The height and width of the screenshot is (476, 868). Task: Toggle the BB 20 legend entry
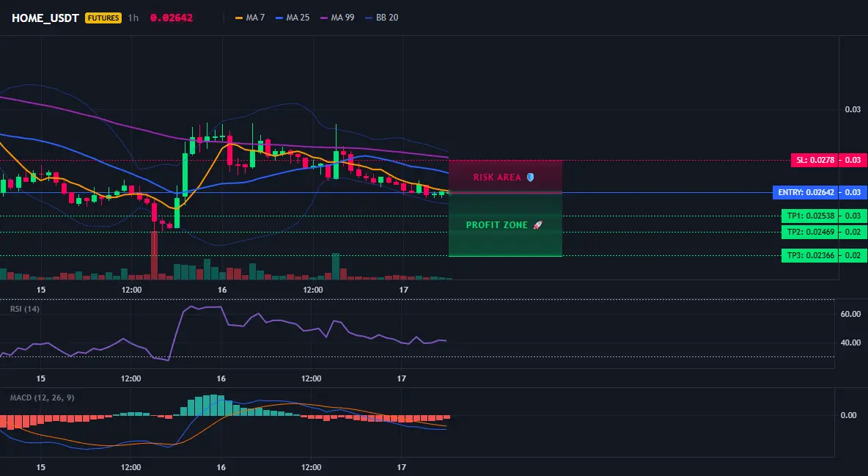pos(382,18)
